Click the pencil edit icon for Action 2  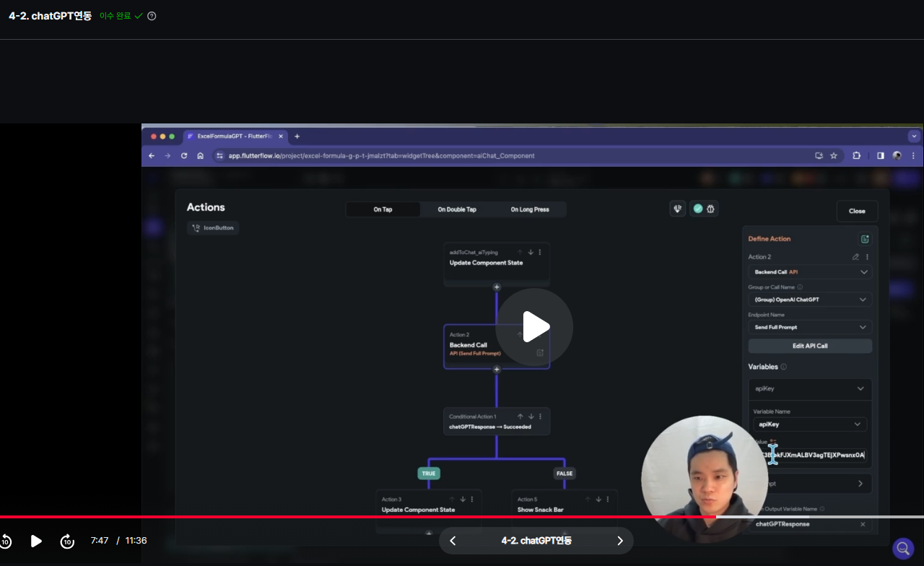point(855,257)
